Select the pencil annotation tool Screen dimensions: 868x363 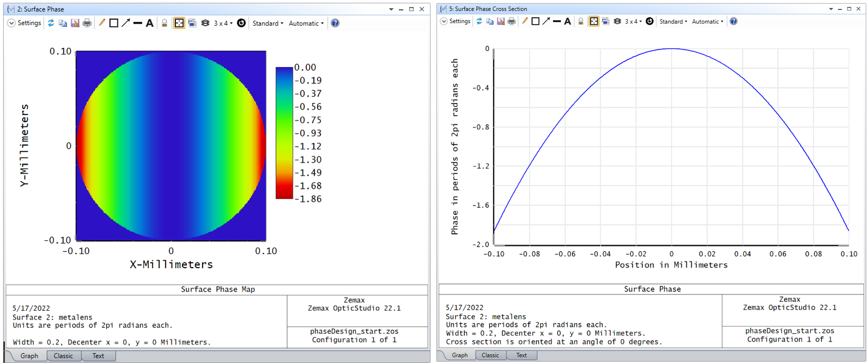point(102,23)
